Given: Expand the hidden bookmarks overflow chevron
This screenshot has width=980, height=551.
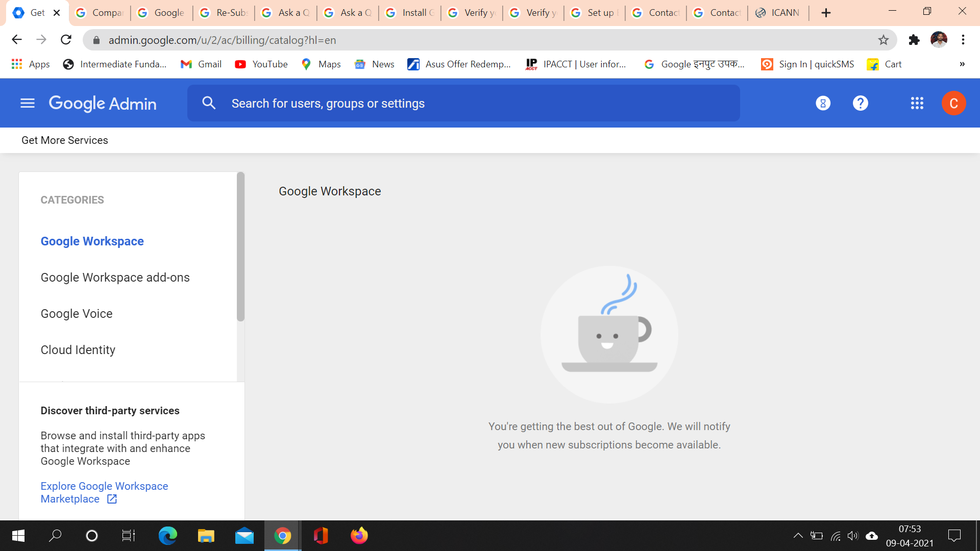Looking at the screenshot, I should tap(962, 64).
